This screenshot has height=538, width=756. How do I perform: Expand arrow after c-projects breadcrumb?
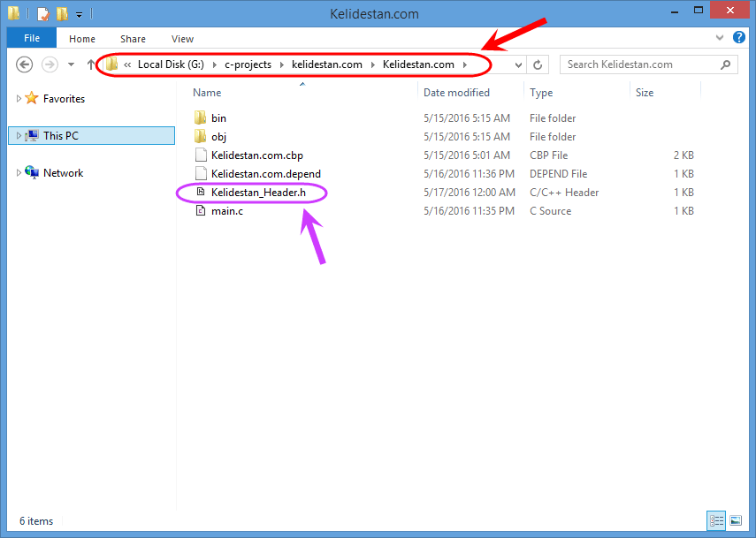point(282,64)
